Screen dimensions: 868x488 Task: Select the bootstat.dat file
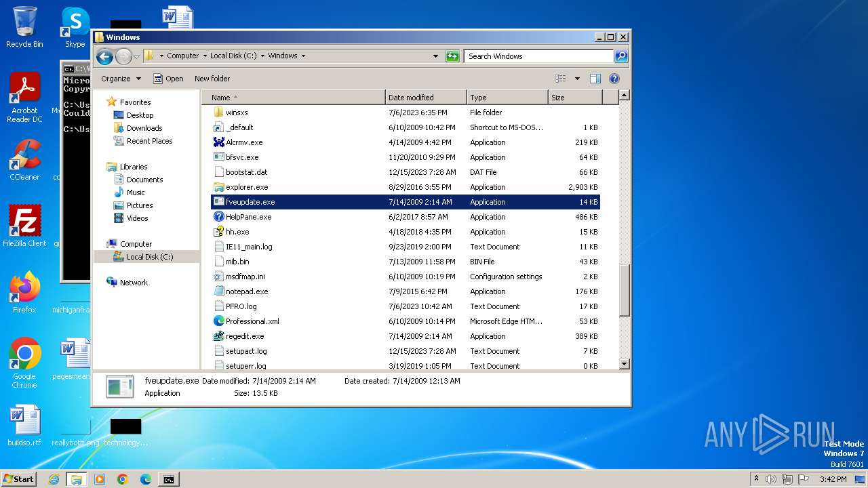pyautogui.click(x=246, y=172)
